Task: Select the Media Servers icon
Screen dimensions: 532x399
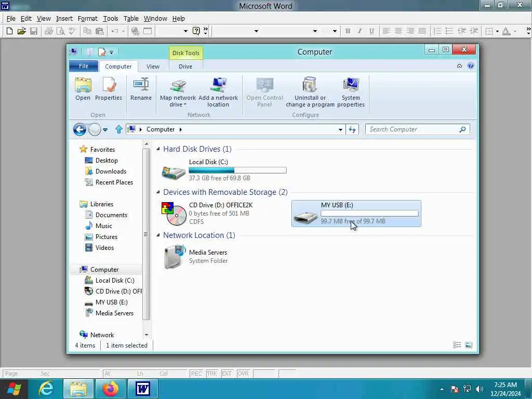Action: point(175,257)
